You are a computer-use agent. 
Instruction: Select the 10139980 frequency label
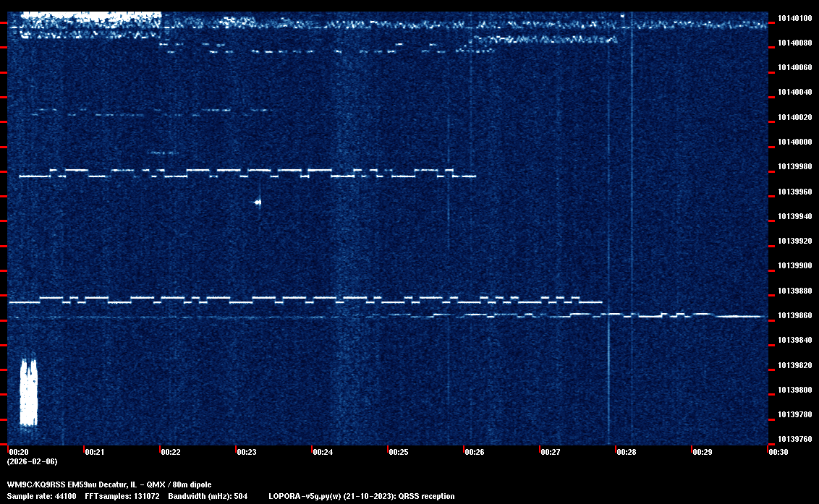pyautogui.click(x=795, y=166)
